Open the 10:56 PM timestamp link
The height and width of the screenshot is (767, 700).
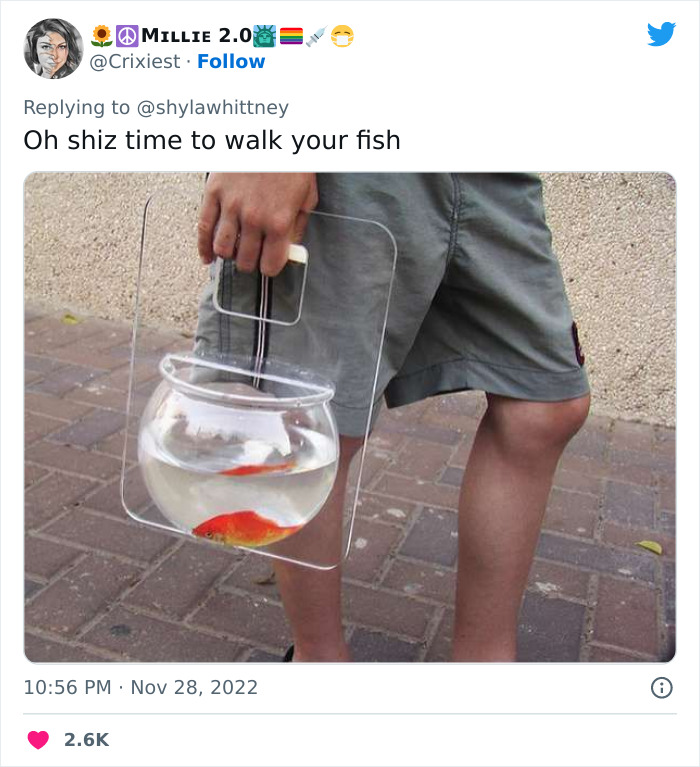coord(66,688)
